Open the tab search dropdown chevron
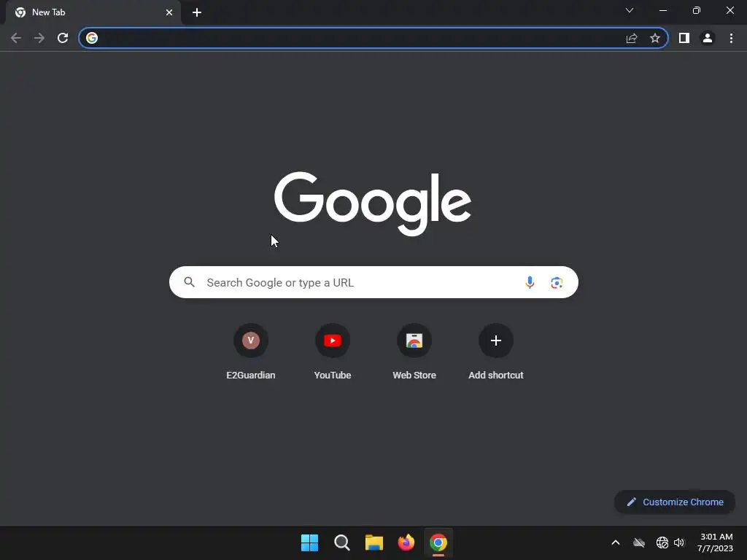Viewport: 747px width, 560px height. [x=630, y=10]
